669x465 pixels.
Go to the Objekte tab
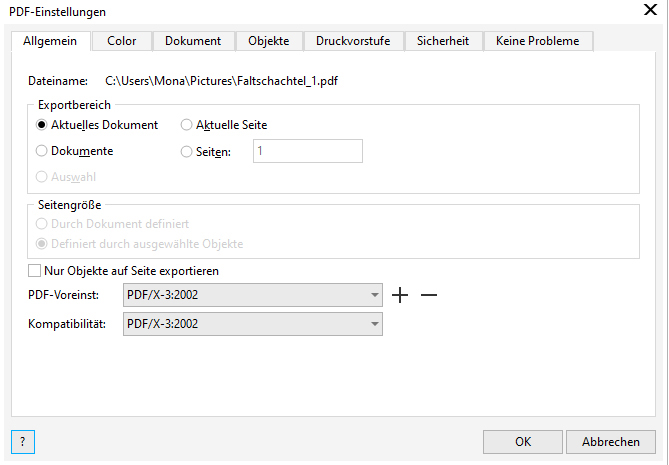[268, 41]
